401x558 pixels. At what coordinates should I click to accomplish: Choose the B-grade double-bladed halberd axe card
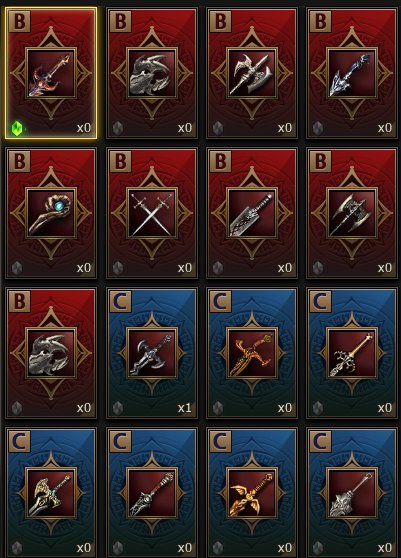click(x=252, y=74)
